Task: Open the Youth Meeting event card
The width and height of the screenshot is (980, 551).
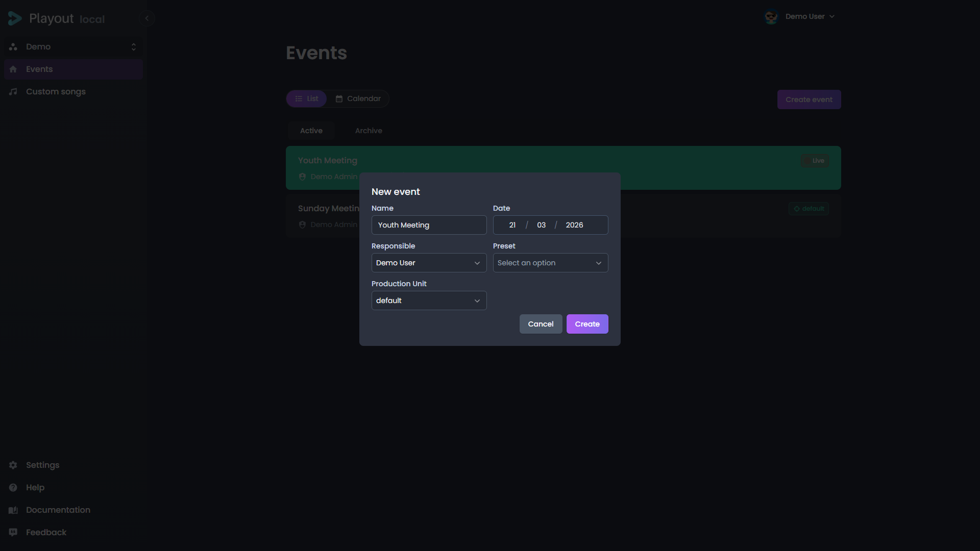Action: point(563,168)
